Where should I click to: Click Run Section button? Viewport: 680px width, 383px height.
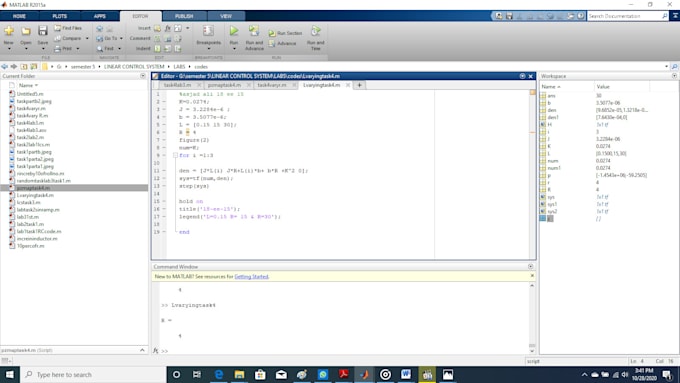click(285, 33)
